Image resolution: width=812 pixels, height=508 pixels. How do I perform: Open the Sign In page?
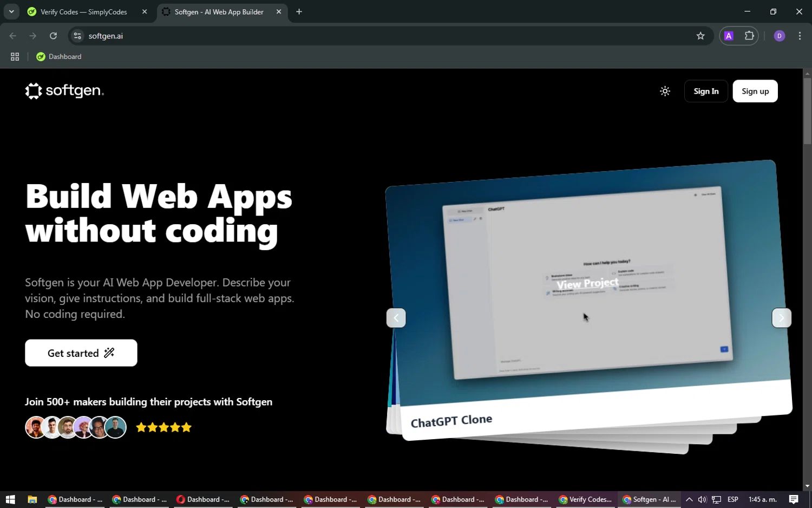(x=706, y=91)
